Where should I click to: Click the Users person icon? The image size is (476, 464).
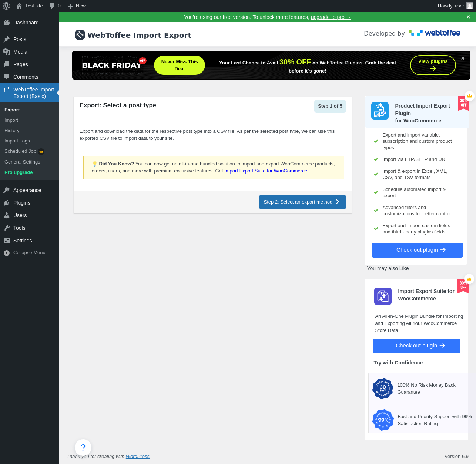coord(7,215)
